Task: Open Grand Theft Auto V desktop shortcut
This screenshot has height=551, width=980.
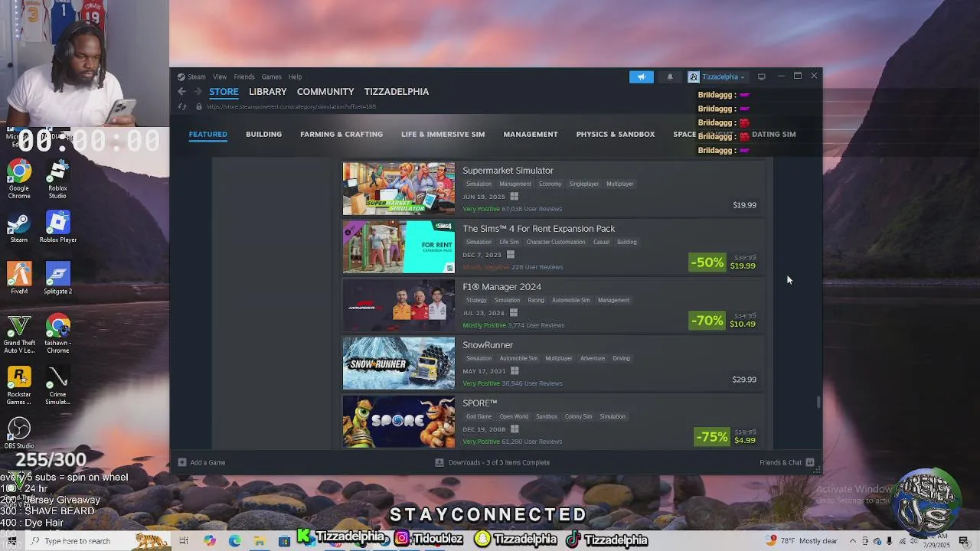Action: tap(19, 334)
